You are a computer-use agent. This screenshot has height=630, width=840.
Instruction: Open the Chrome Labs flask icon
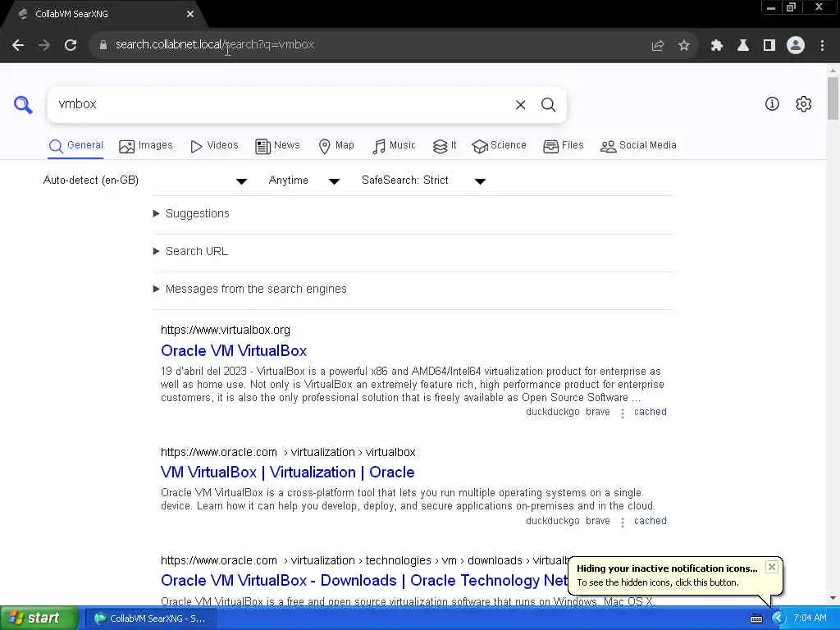pyautogui.click(x=742, y=46)
